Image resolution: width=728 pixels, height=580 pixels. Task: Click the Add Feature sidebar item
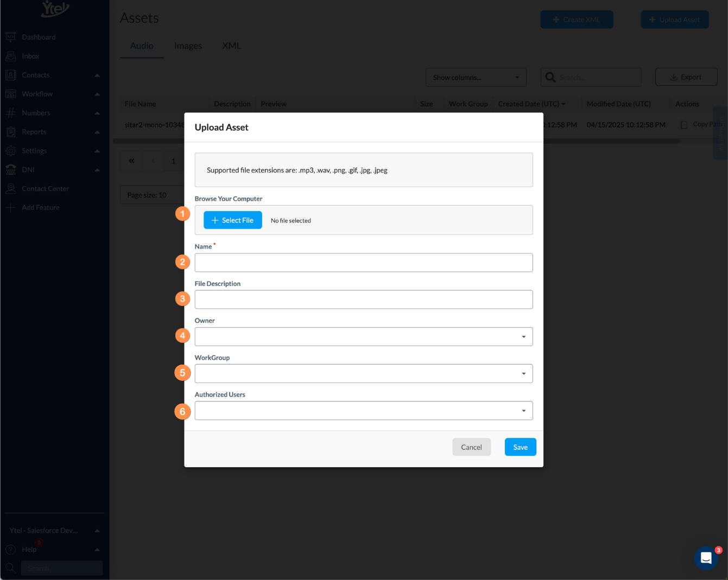[41, 208]
